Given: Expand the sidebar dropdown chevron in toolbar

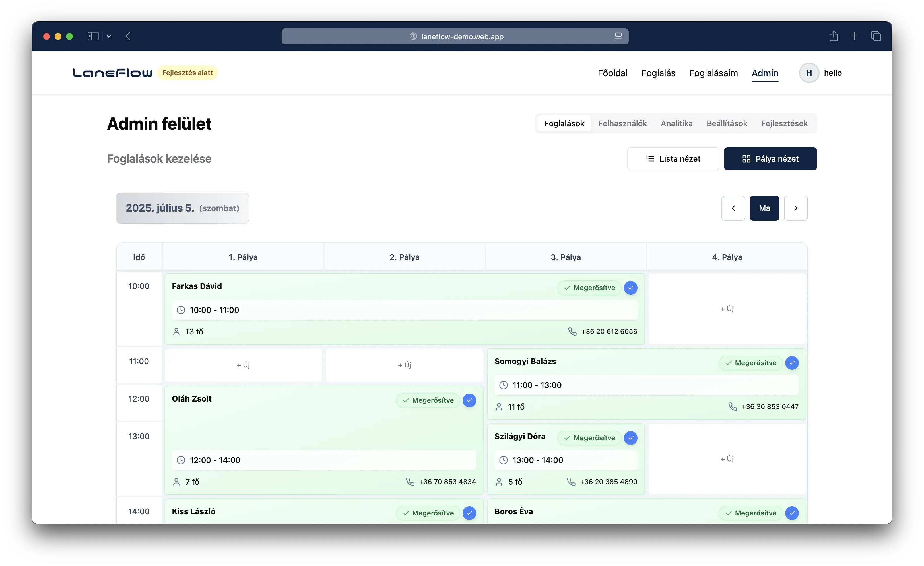Looking at the screenshot, I should click(109, 36).
